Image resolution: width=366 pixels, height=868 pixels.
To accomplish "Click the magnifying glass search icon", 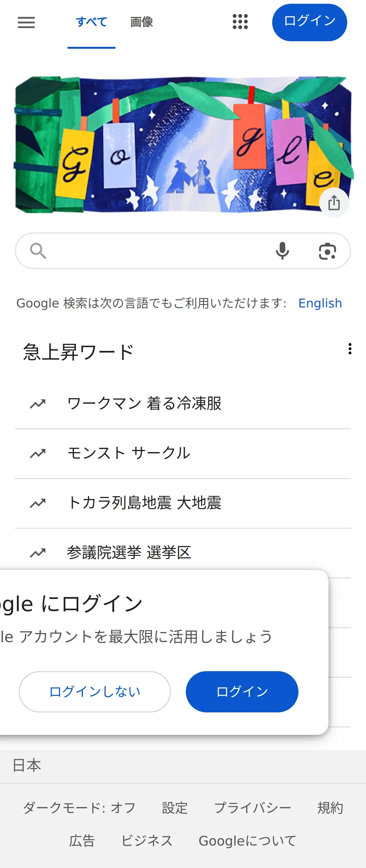I will [38, 251].
